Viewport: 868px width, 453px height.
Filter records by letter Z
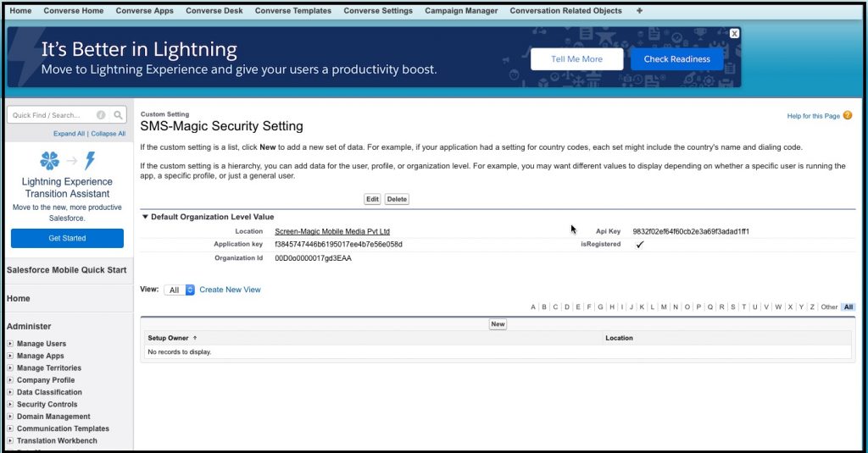click(x=812, y=307)
